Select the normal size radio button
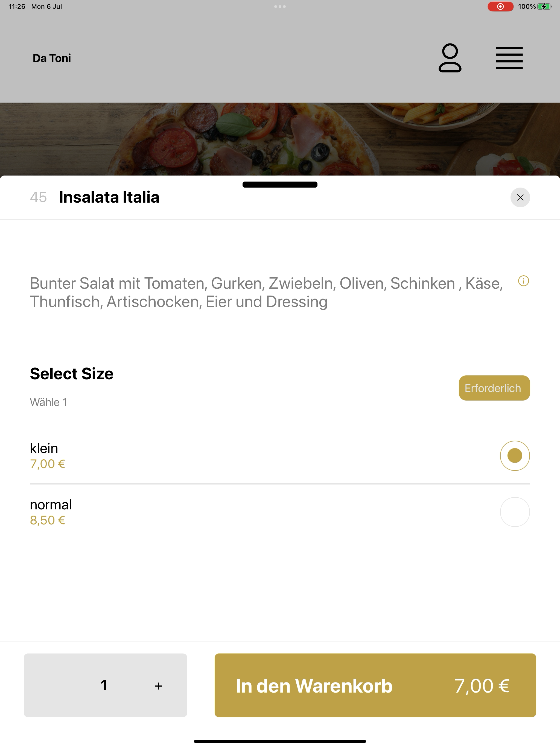This screenshot has height=747, width=560. (515, 512)
